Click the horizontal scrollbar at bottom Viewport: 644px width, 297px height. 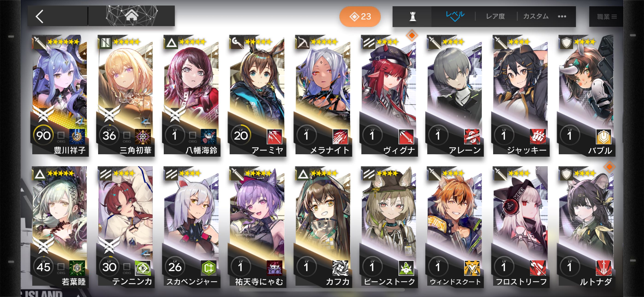click(322, 290)
